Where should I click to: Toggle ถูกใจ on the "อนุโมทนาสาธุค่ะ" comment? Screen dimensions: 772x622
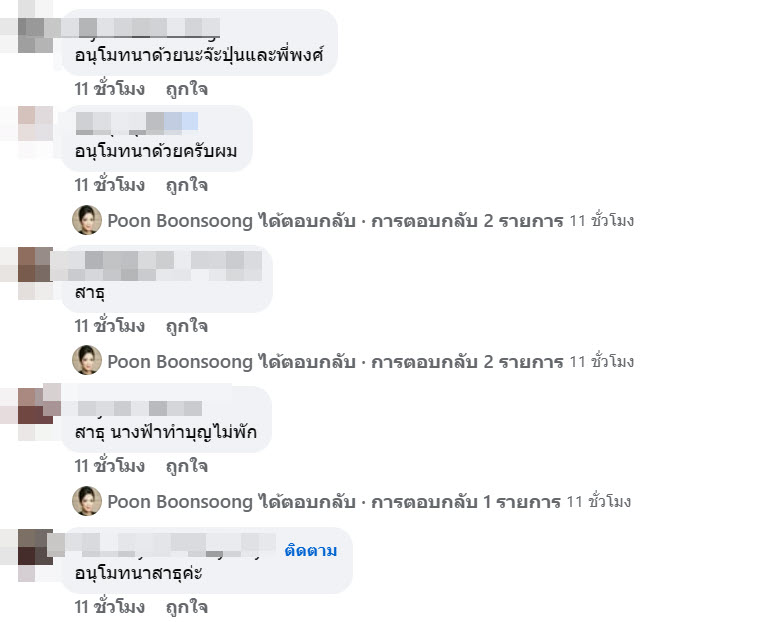click(186, 607)
